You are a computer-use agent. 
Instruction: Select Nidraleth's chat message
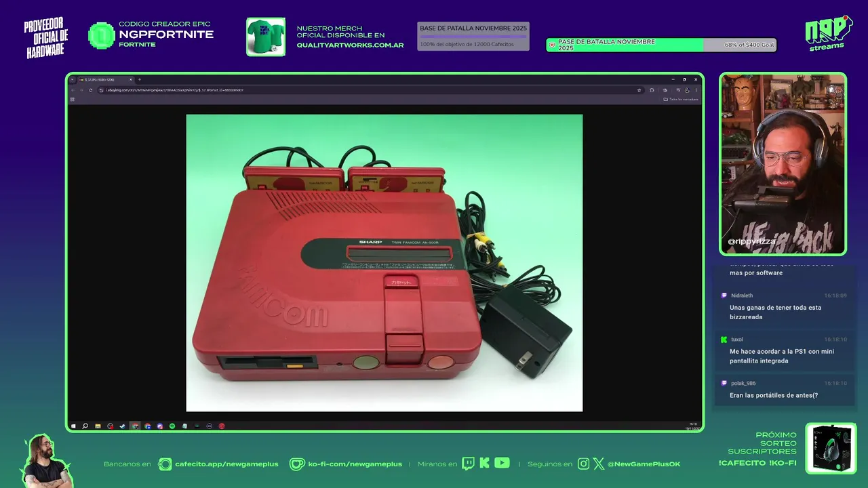tap(784, 307)
